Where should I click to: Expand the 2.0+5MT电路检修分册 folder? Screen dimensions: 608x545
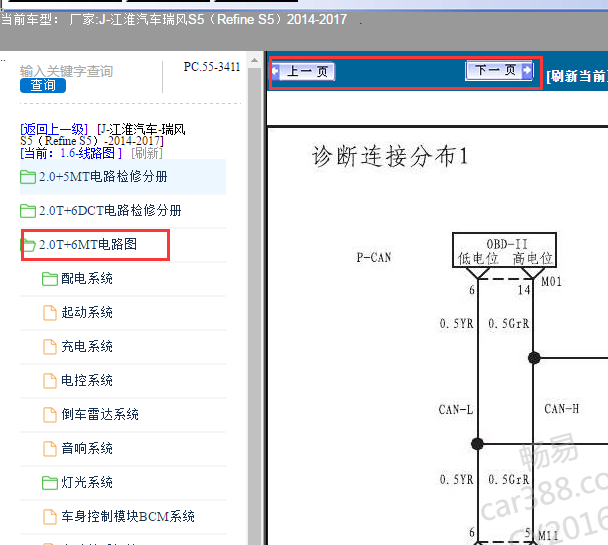102,177
